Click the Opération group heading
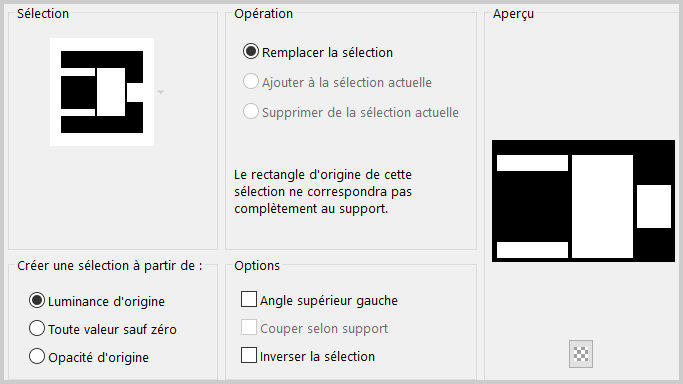The width and height of the screenshot is (683, 384). [264, 13]
